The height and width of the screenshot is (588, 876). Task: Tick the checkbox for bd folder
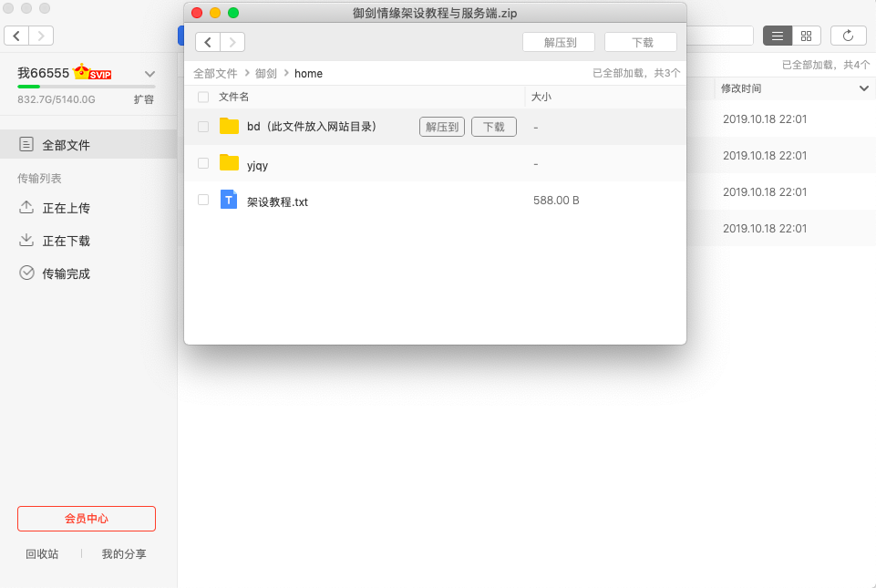203,127
